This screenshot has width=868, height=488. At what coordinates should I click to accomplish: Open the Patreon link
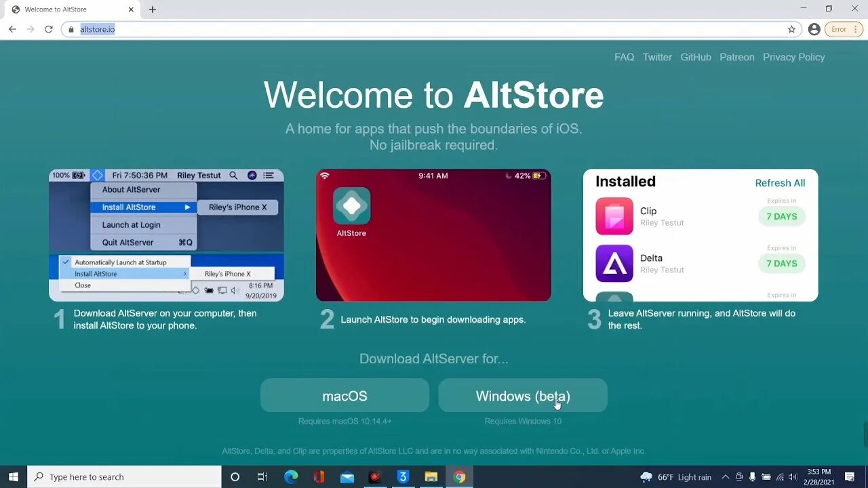click(x=736, y=57)
